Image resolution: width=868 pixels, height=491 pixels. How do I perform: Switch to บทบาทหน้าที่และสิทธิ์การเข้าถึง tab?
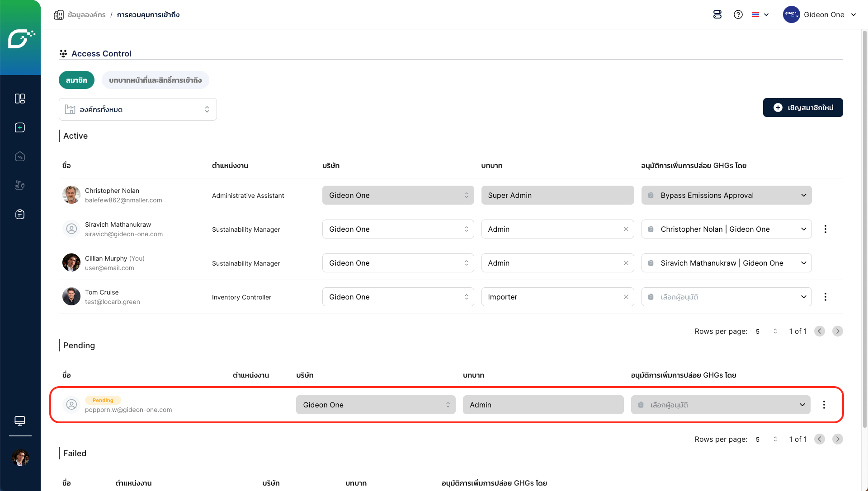[155, 80]
